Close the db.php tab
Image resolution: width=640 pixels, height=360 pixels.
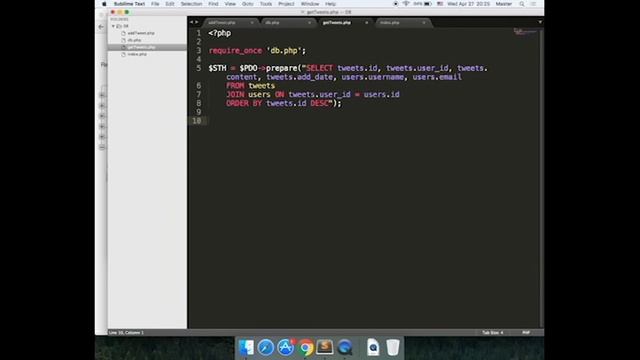click(x=309, y=22)
